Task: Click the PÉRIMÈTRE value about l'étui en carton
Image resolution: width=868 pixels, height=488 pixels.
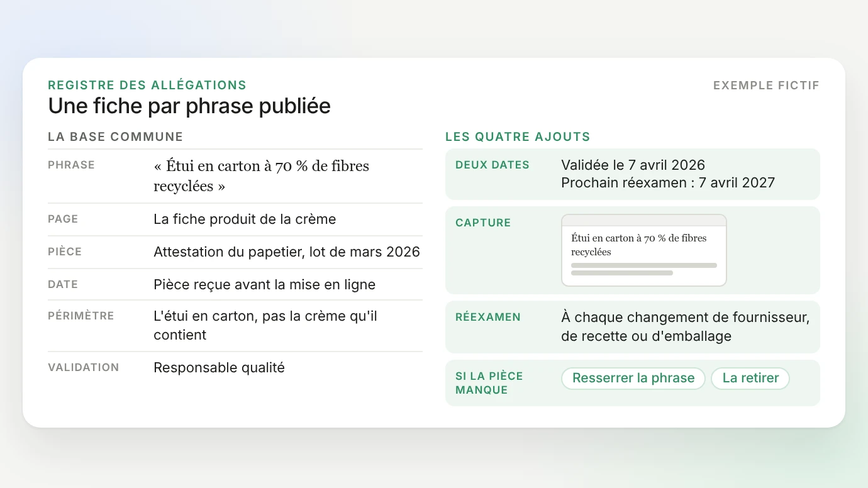Action: 265,326
